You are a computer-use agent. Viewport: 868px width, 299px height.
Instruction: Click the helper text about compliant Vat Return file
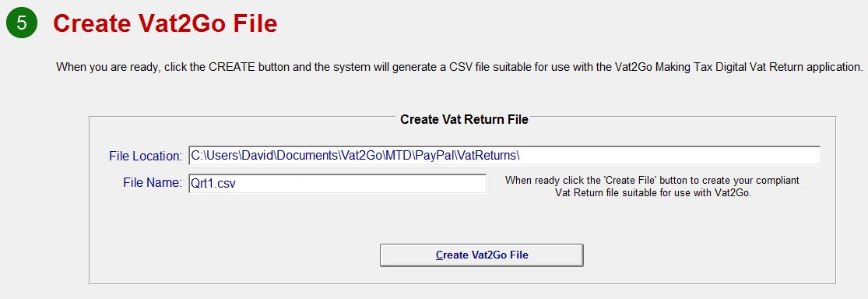[652, 187]
